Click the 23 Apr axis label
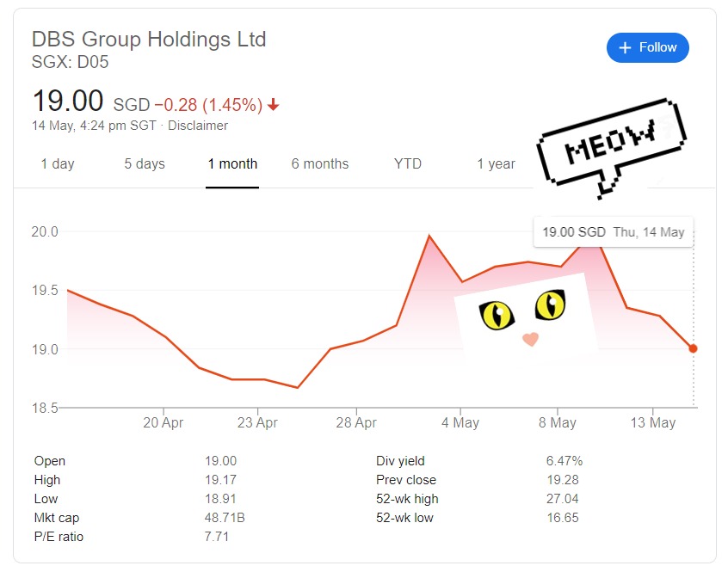728x572 pixels. coord(257,422)
